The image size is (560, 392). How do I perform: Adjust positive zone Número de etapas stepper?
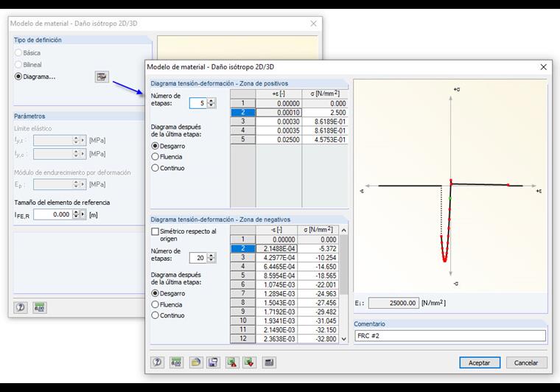[211, 103]
